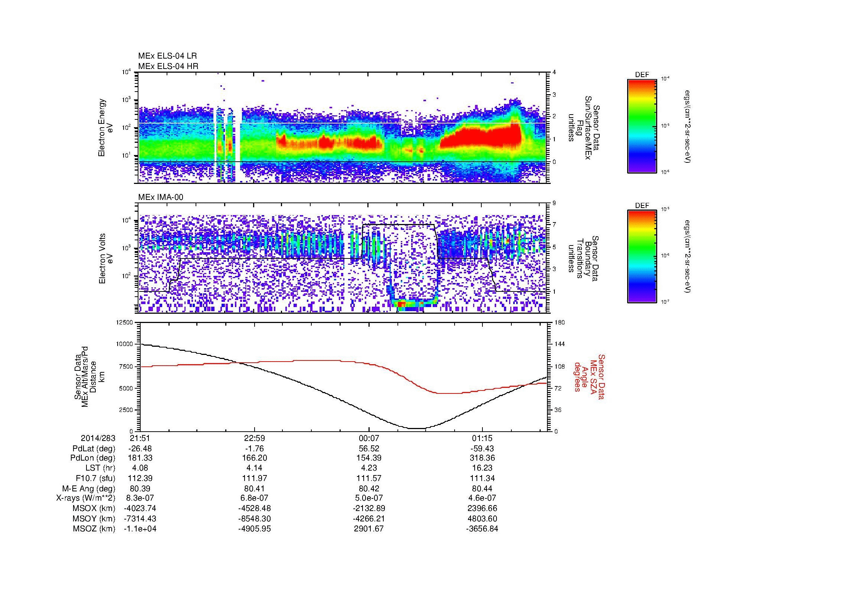Image resolution: width=868 pixels, height=613 pixels.
Task: Click the 'MSOZ (km)' row label
Action: point(94,529)
